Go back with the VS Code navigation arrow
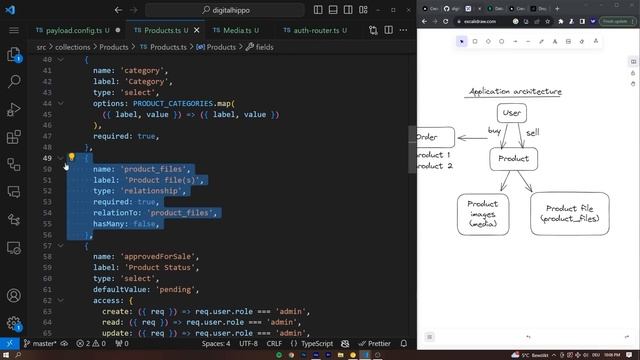 (118, 10)
